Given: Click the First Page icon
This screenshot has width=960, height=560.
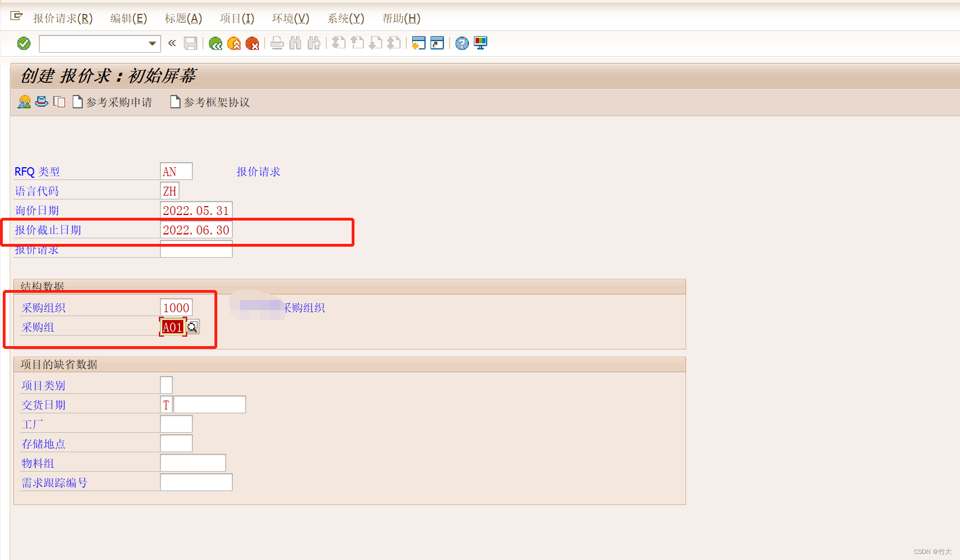Looking at the screenshot, I should point(339,43).
